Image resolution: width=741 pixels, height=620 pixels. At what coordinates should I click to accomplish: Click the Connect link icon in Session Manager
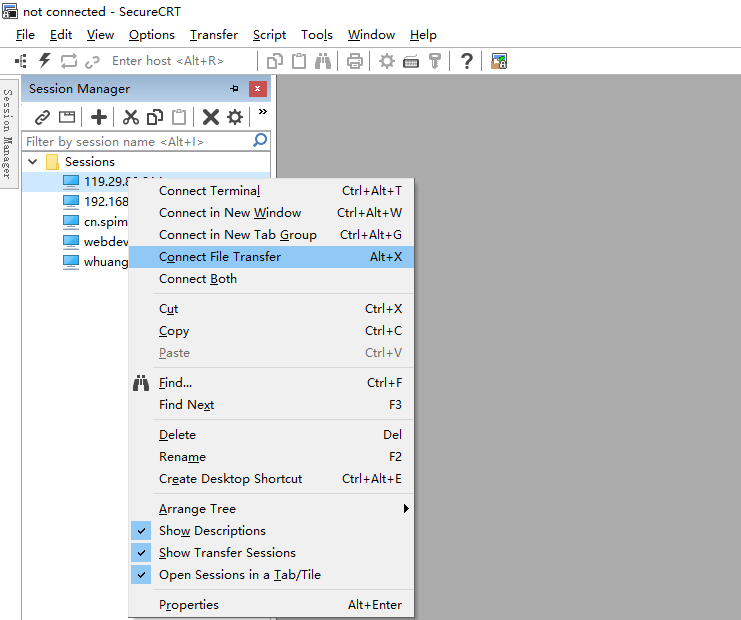tap(42, 117)
